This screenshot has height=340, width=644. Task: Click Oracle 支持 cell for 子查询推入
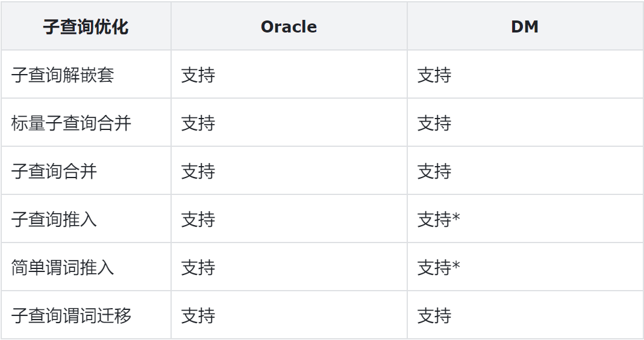pyautogui.click(x=198, y=220)
